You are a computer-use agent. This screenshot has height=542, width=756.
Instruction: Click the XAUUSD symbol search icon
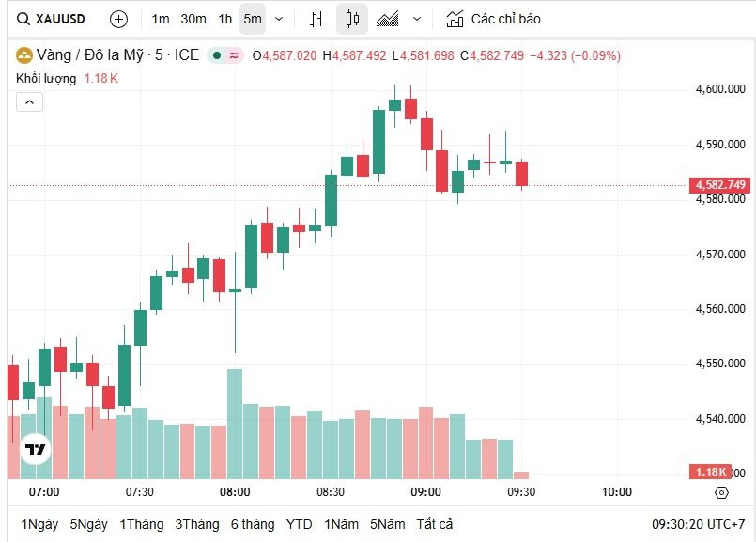23,20
